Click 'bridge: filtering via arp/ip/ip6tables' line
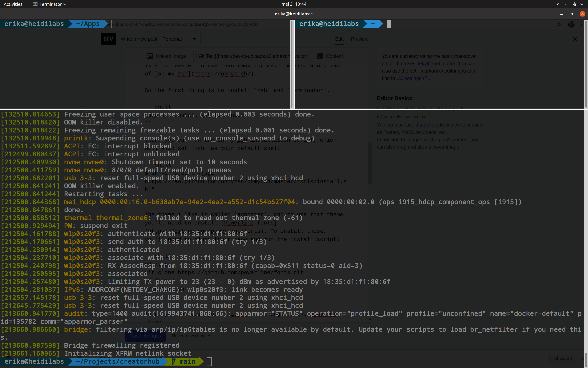The height and width of the screenshot is (368, 588). pos(291,333)
